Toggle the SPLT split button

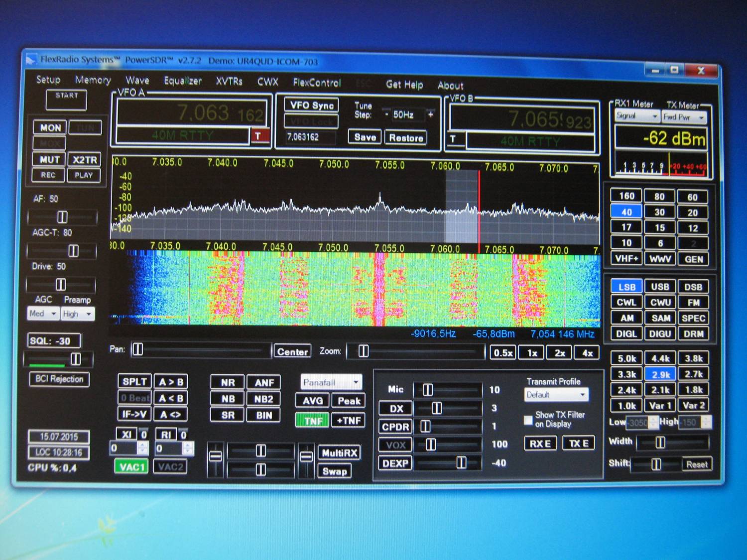tap(134, 382)
